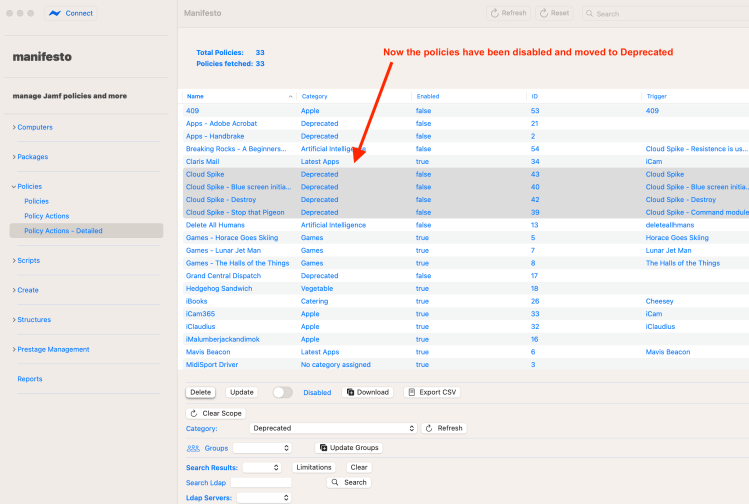The width and height of the screenshot is (749, 504).
Task: Click the Search Ldap text field
Action: 260,482
